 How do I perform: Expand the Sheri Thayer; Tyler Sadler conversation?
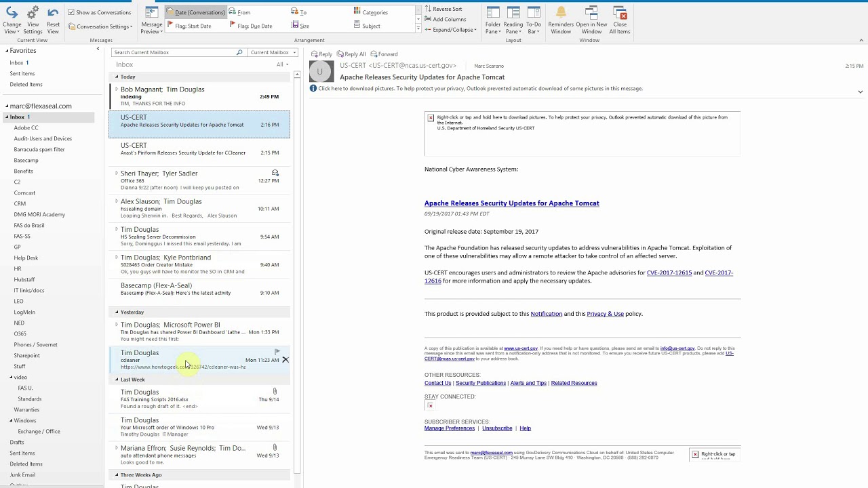(x=116, y=173)
